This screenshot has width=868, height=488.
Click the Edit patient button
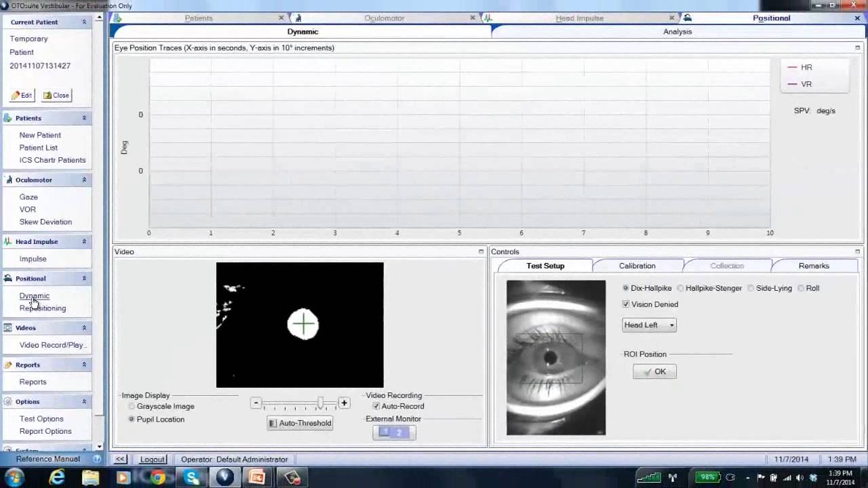pyautogui.click(x=22, y=95)
